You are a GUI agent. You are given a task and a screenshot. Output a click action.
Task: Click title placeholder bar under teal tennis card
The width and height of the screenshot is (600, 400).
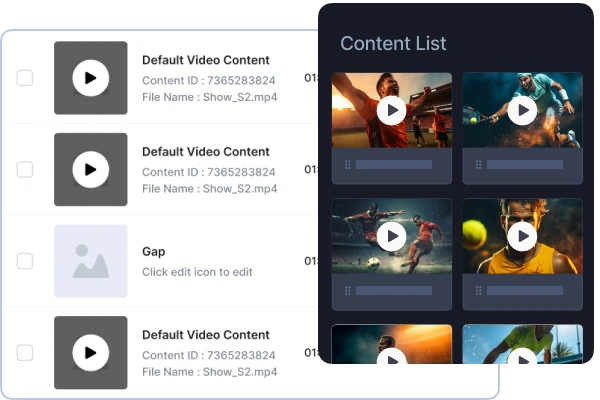pyautogui.click(x=525, y=165)
